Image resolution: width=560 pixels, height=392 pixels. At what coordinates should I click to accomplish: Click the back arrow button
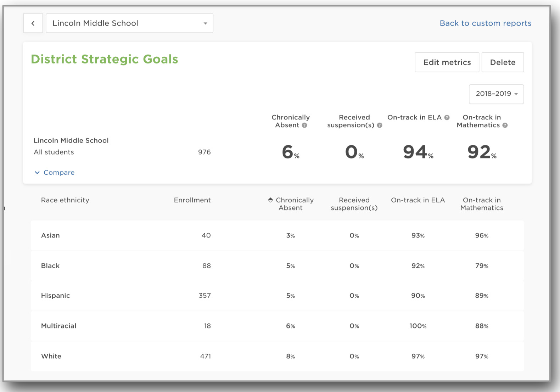pos(33,23)
